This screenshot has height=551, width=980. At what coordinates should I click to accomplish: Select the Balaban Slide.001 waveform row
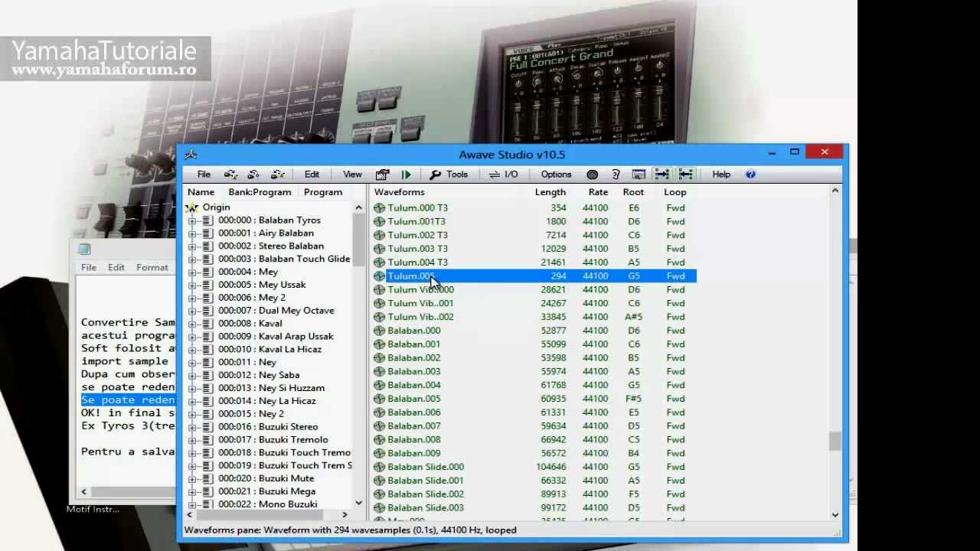pyautogui.click(x=534, y=481)
